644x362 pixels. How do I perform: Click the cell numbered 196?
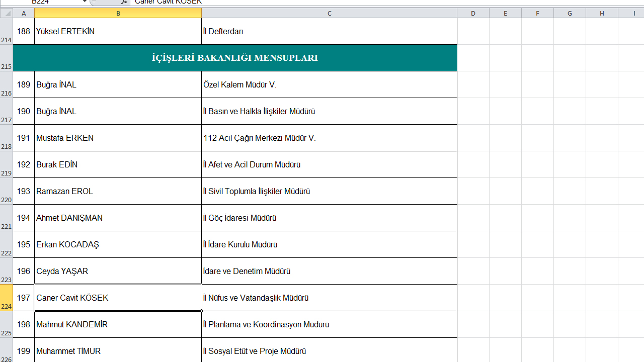24,271
